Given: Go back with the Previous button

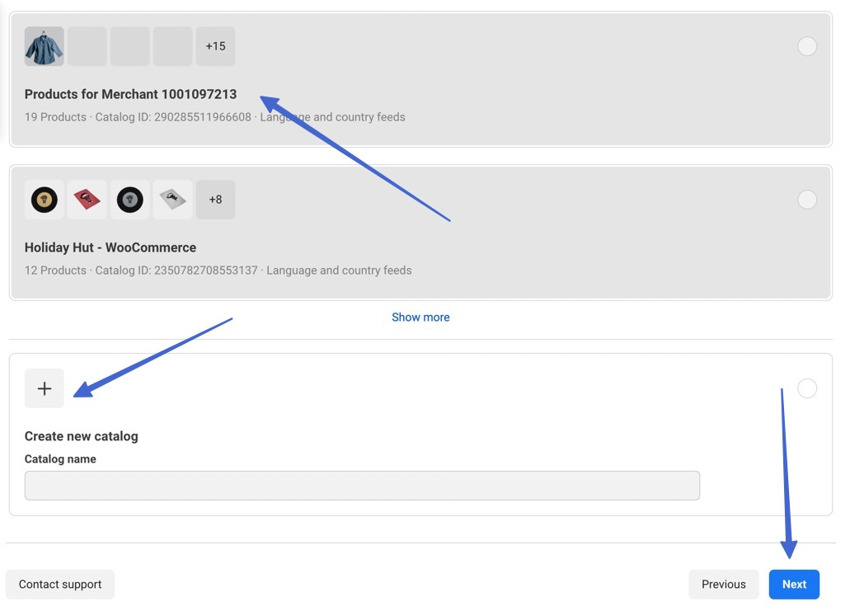Looking at the screenshot, I should (724, 585).
